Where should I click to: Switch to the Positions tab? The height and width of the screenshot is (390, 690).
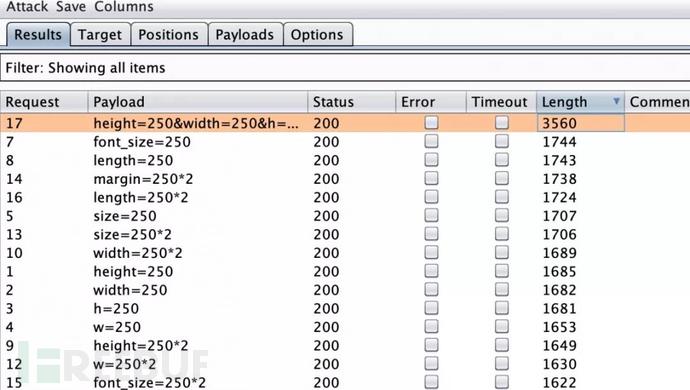click(169, 34)
